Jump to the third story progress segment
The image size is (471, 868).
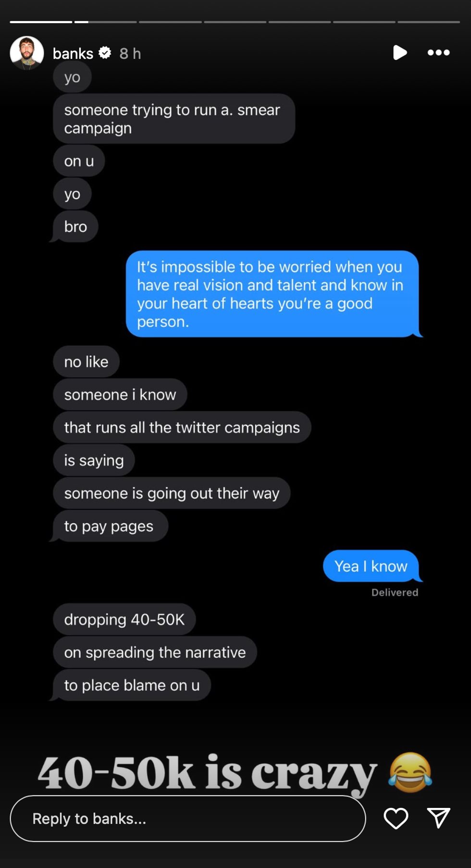[x=171, y=22]
